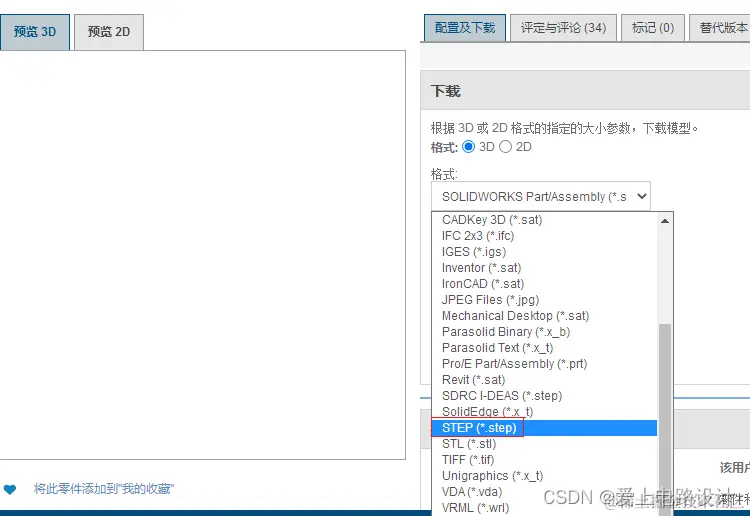
Task: Select the 2D format radio button
Action: pyautogui.click(x=506, y=147)
